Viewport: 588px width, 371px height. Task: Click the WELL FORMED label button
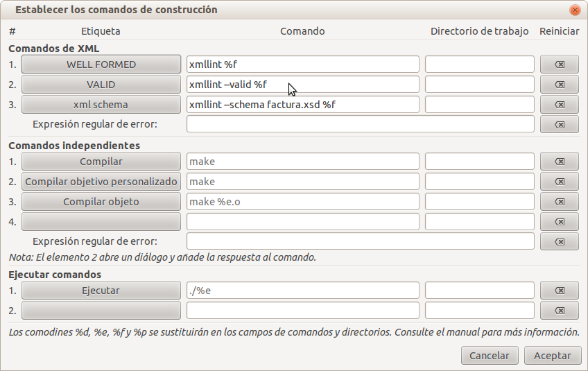coord(101,64)
